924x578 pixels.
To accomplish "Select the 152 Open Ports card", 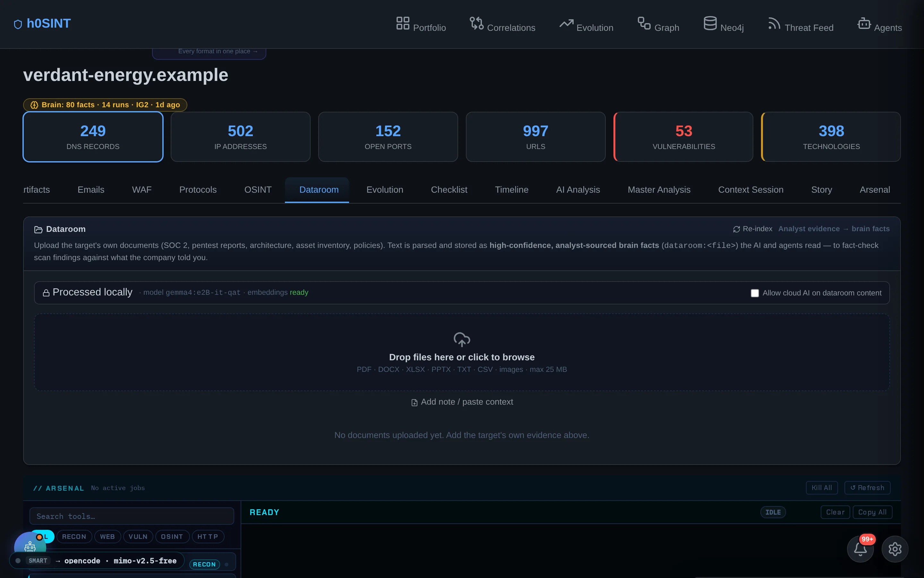I will (x=388, y=137).
